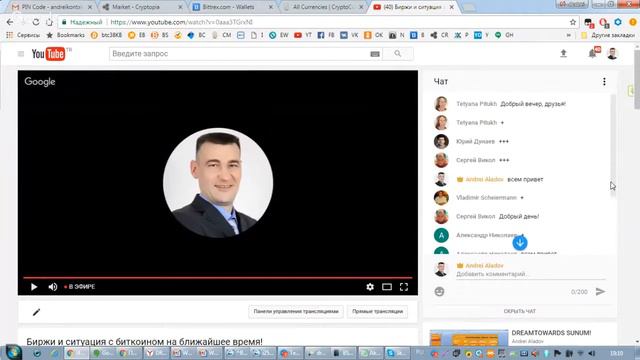The image size is (640, 360).
Task: Open the OK bookmark
Action: (373, 35)
